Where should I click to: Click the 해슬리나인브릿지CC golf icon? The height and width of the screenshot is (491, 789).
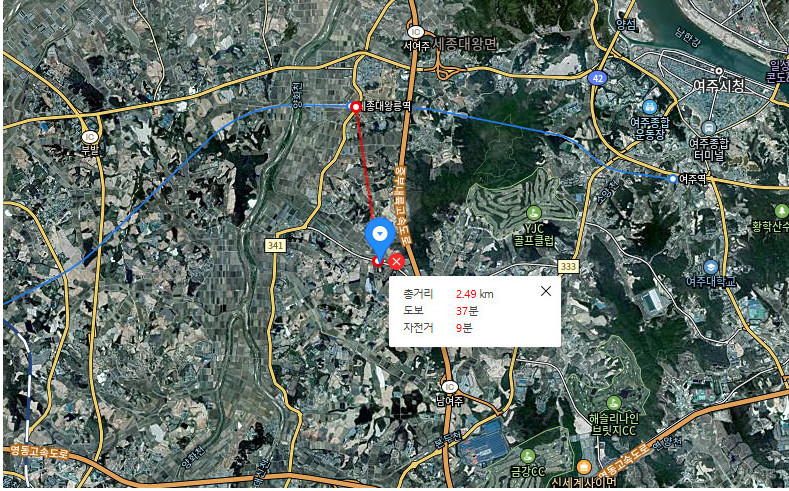(x=613, y=403)
